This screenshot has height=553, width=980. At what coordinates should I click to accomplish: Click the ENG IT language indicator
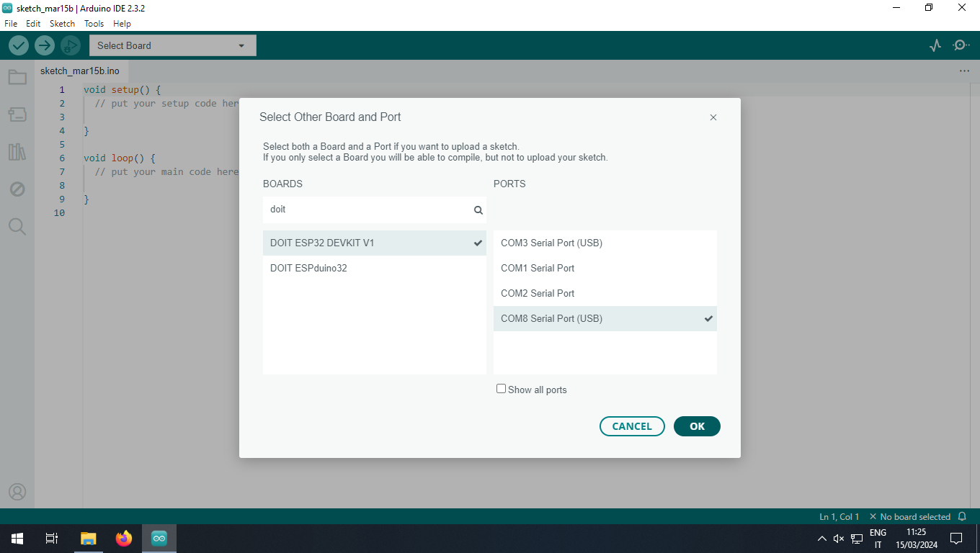point(878,539)
